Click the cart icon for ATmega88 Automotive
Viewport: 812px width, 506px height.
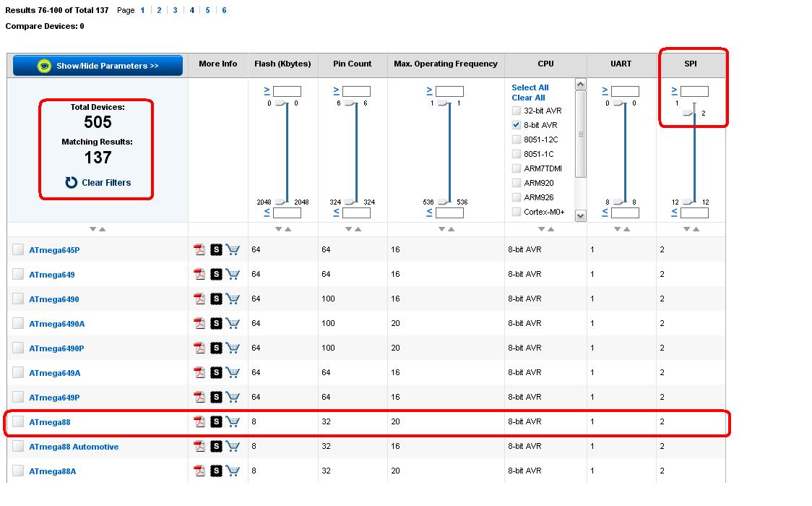[233, 447]
